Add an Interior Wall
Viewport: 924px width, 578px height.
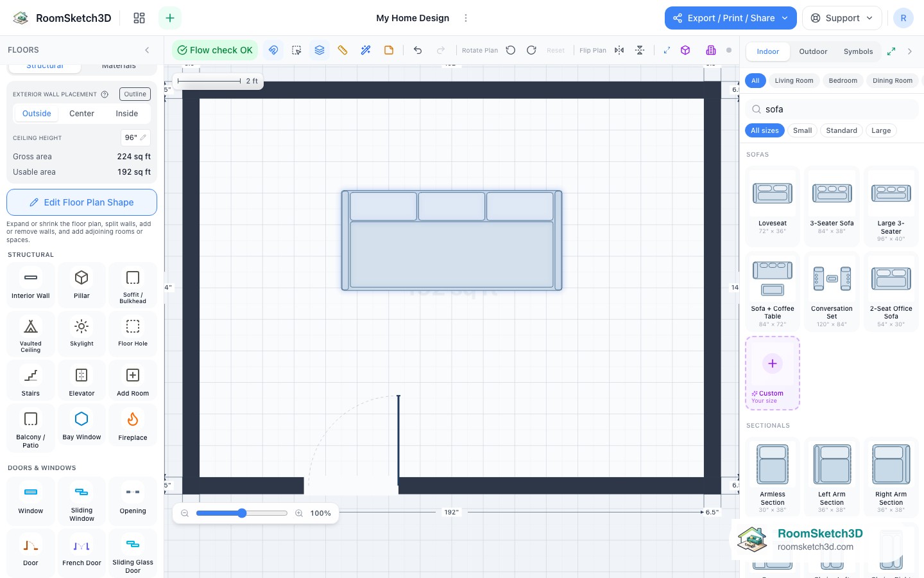click(x=30, y=285)
